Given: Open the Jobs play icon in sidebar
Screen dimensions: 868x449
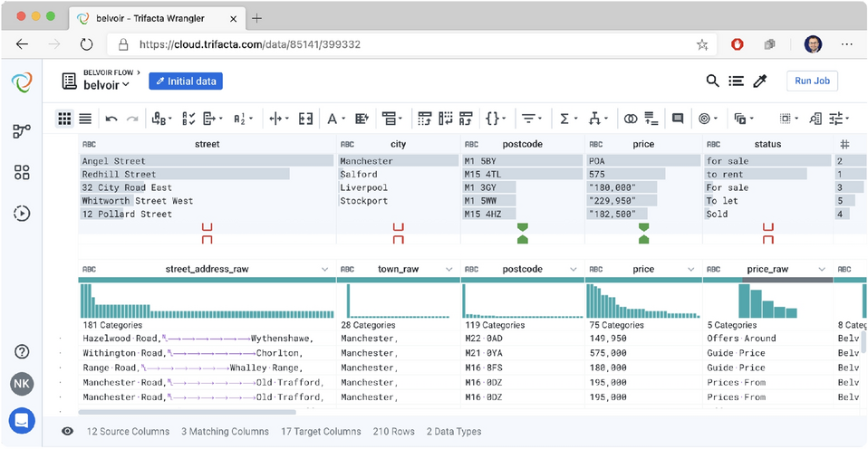Looking at the screenshot, I should 23,214.
